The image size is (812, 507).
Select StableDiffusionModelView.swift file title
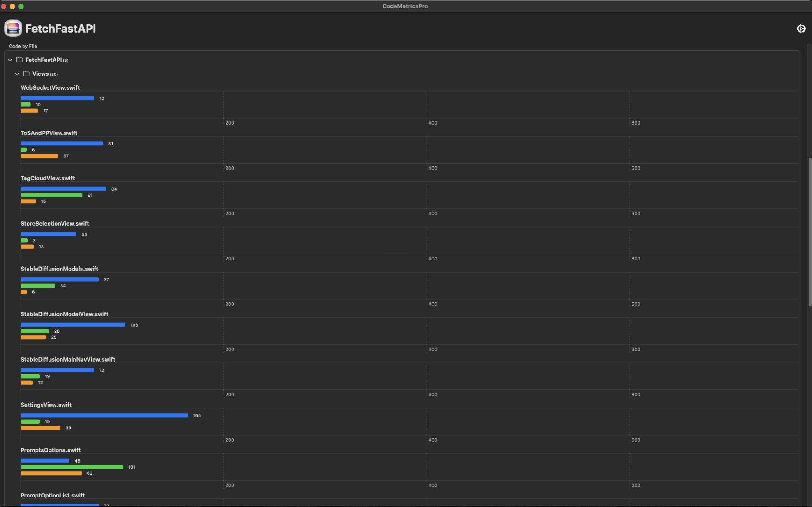coord(64,314)
